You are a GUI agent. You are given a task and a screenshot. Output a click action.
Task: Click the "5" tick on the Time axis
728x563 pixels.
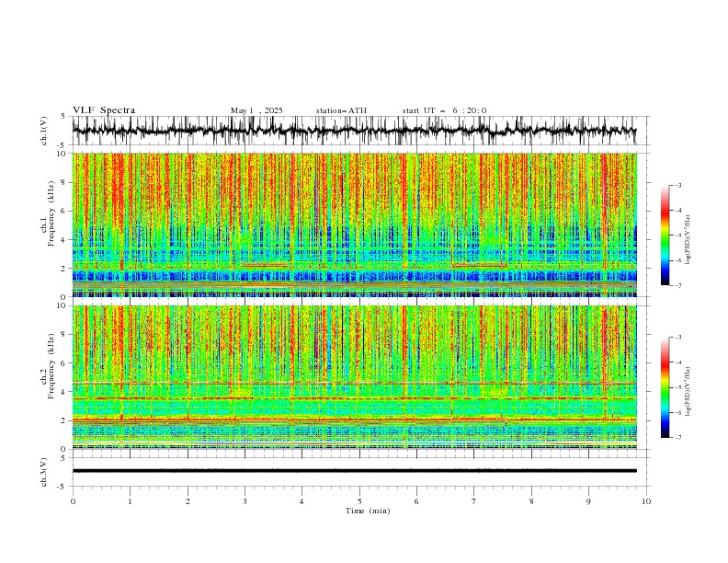[359, 501]
